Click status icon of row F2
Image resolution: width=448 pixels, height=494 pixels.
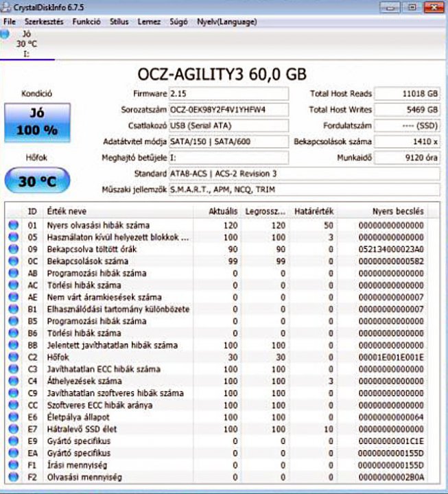click(x=13, y=477)
